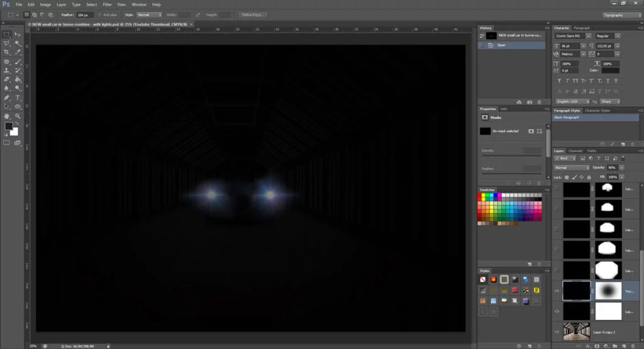Open the marquee Style dropdown set to Normal
Viewport: 644px width, 349px height.
150,14
